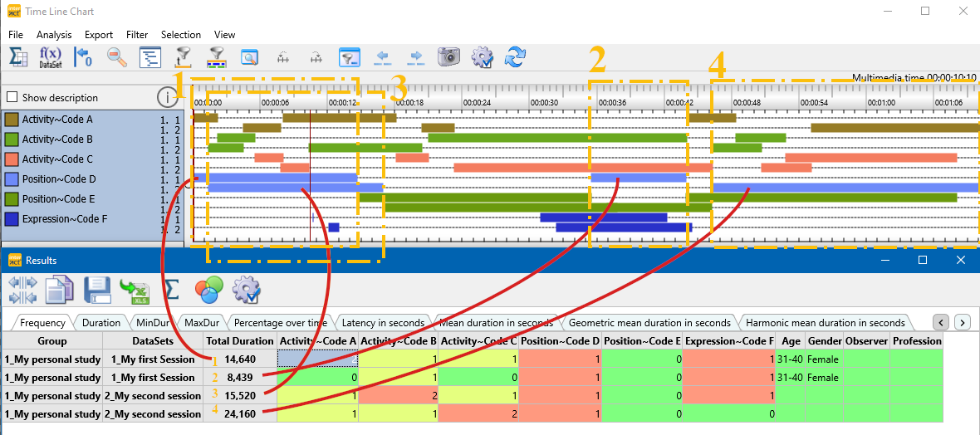This screenshot has width=980, height=435.
Task: Select the Position~Code E row label
Action: (59, 199)
